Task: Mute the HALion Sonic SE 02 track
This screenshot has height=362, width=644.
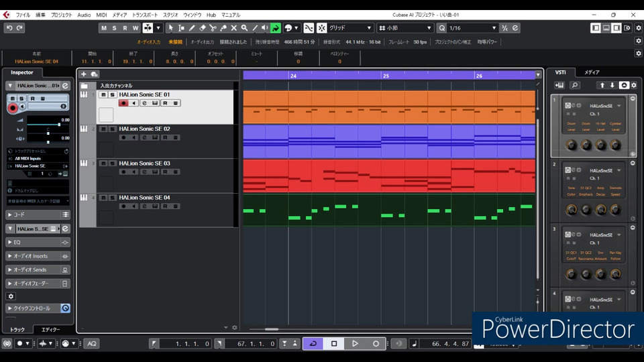Action: pos(103,129)
